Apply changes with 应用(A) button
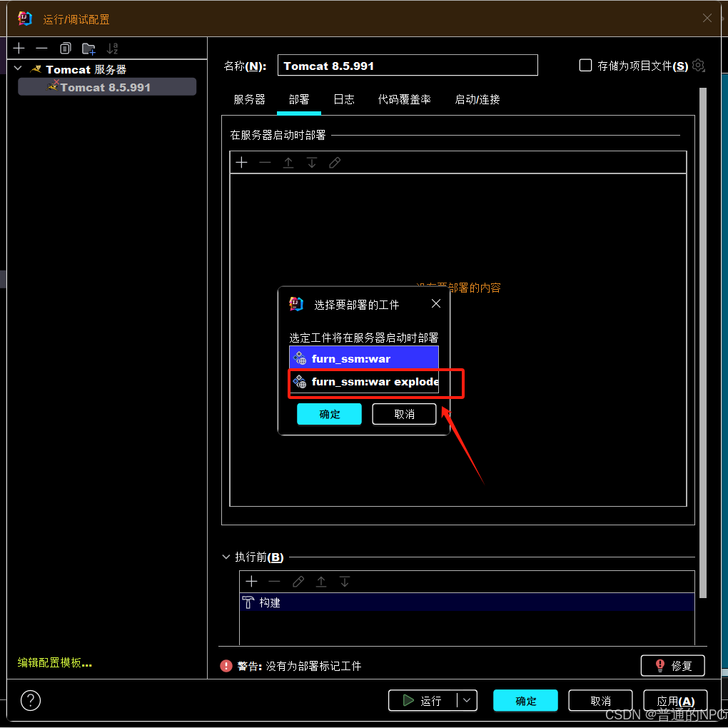This screenshot has width=728, height=728. point(675,700)
